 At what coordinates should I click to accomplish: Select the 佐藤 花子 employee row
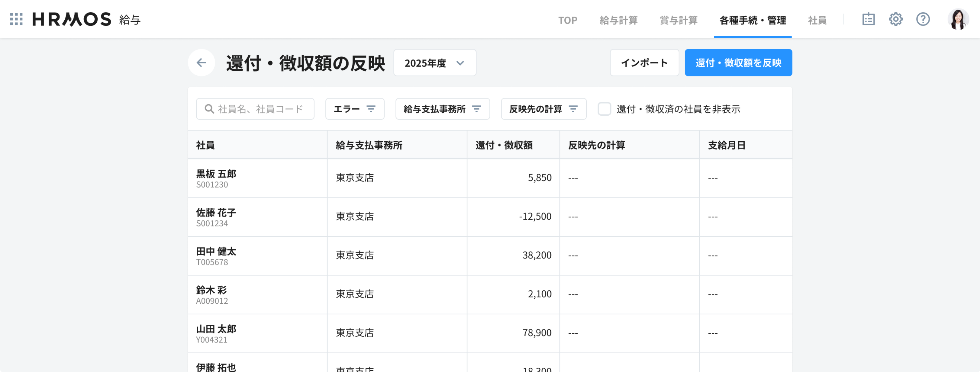(216, 217)
